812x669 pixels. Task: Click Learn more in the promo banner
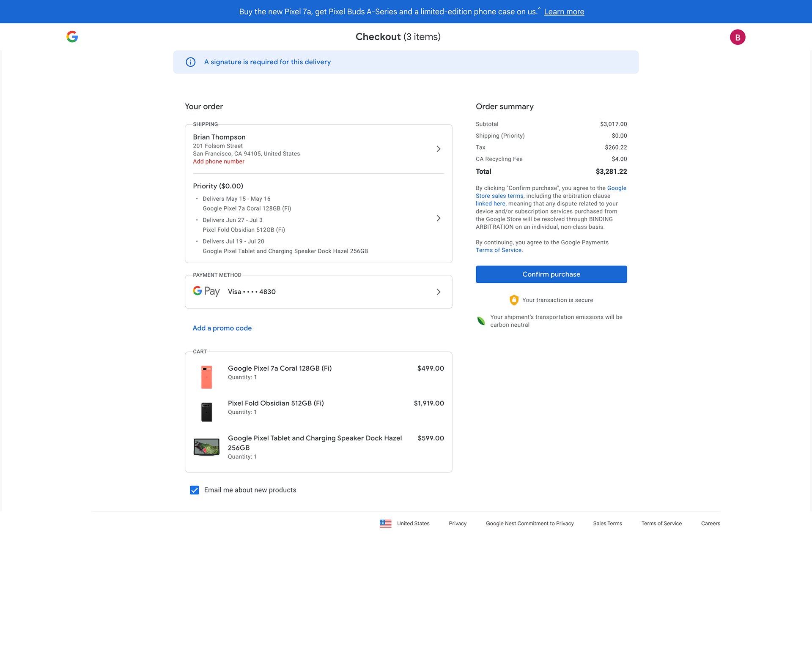pos(564,12)
